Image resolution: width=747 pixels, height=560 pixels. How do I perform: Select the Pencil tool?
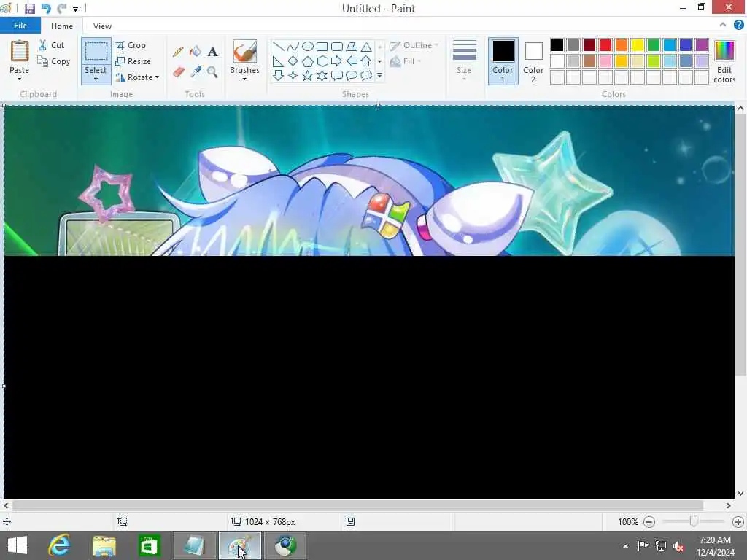(178, 52)
